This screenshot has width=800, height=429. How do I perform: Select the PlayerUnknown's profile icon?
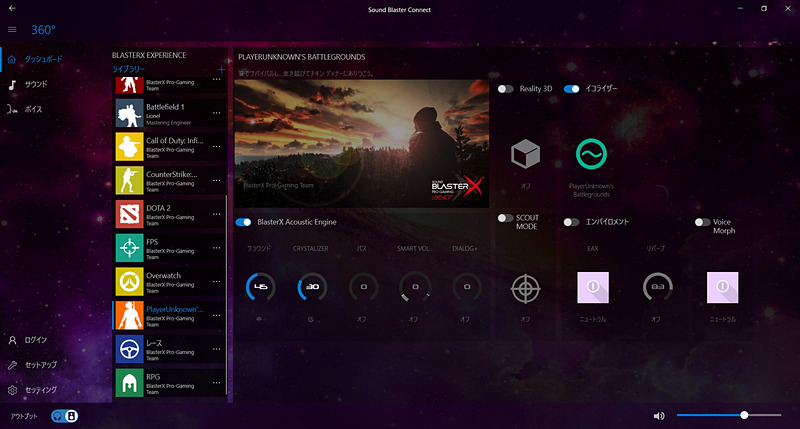pyautogui.click(x=129, y=315)
